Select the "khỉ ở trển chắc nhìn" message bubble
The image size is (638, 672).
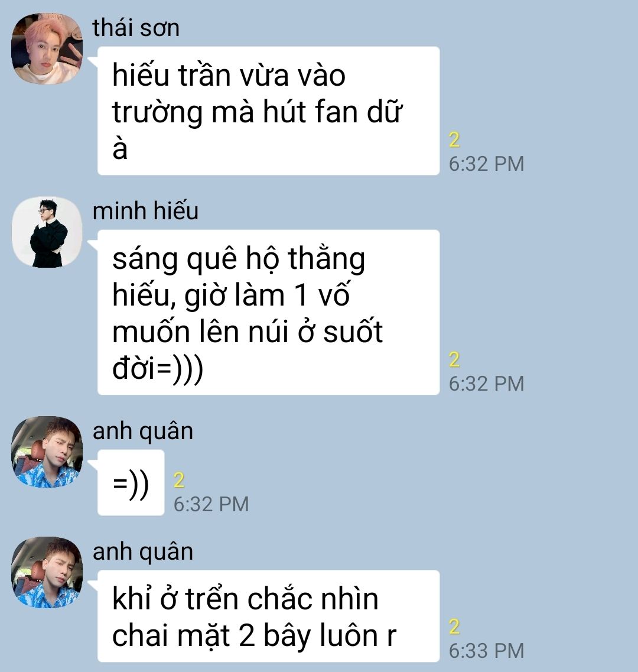coord(268,616)
